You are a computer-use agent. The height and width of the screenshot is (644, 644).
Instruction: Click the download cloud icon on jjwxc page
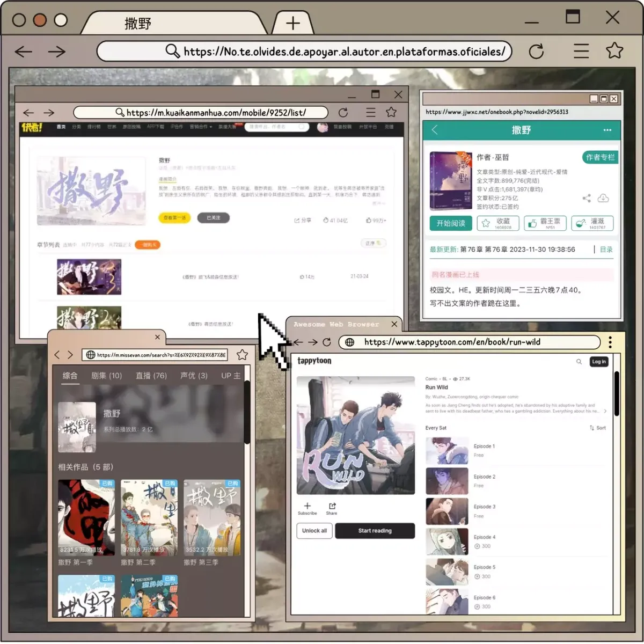[x=603, y=198]
